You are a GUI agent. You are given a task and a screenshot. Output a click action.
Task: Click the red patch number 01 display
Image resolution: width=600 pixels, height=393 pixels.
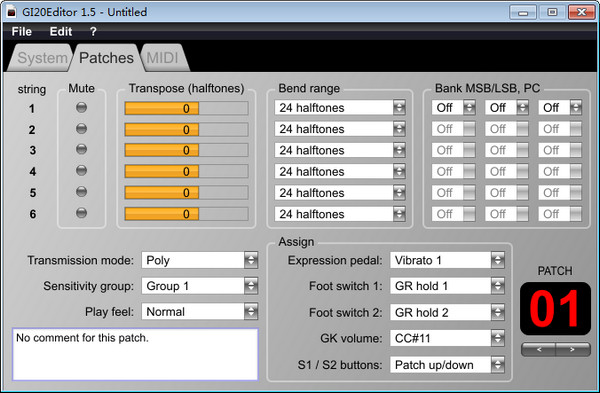click(x=555, y=308)
